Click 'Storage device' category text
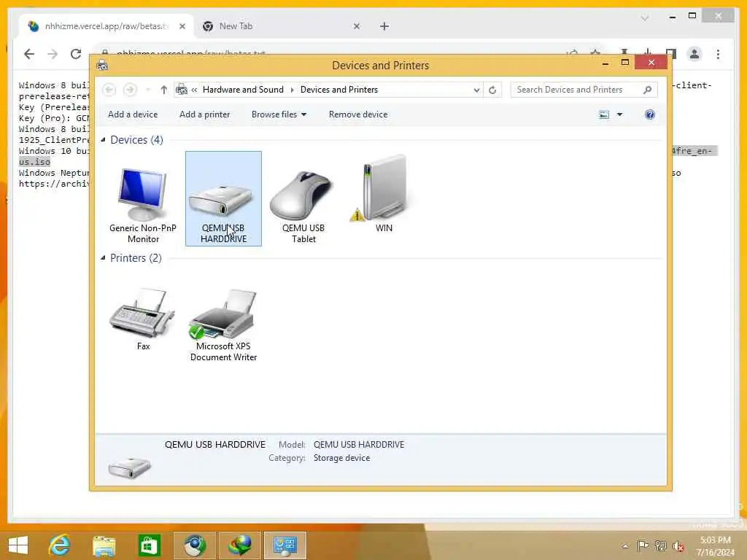This screenshot has height=560, width=747. pos(341,458)
